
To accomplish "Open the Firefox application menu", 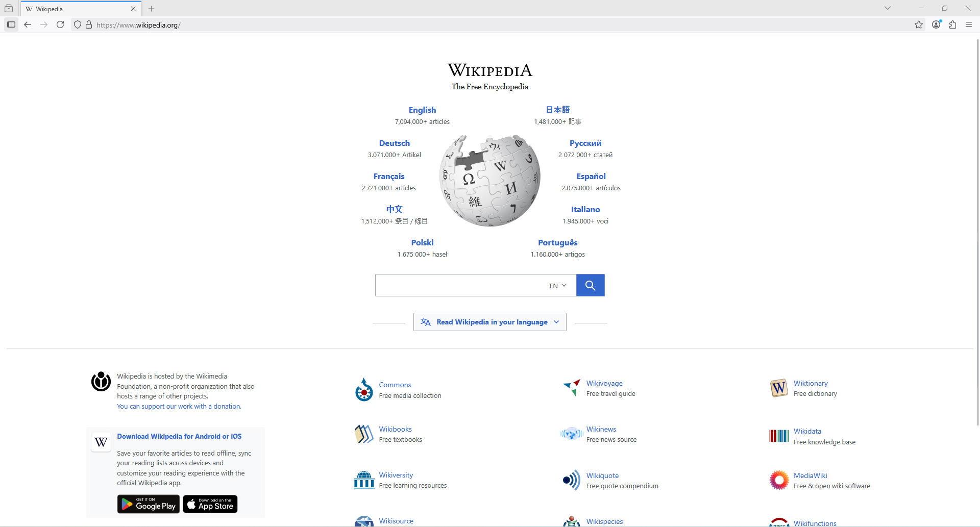I will click(969, 24).
